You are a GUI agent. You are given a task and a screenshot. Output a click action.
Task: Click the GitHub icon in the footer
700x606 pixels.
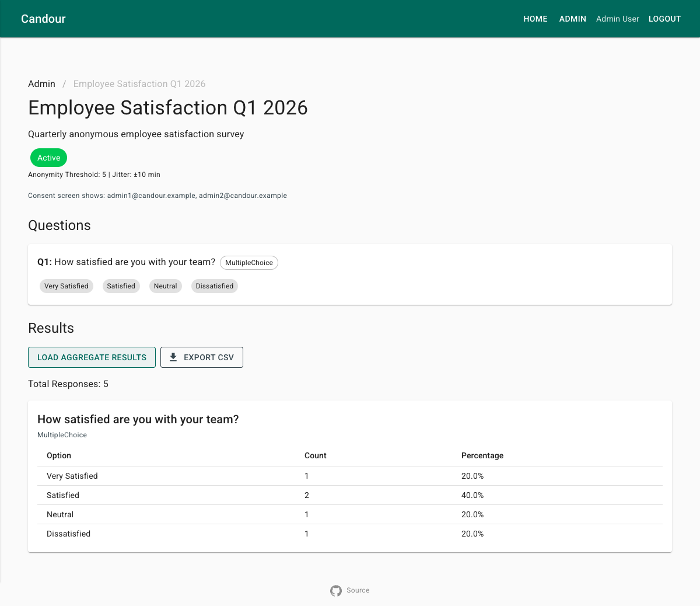(336, 591)
